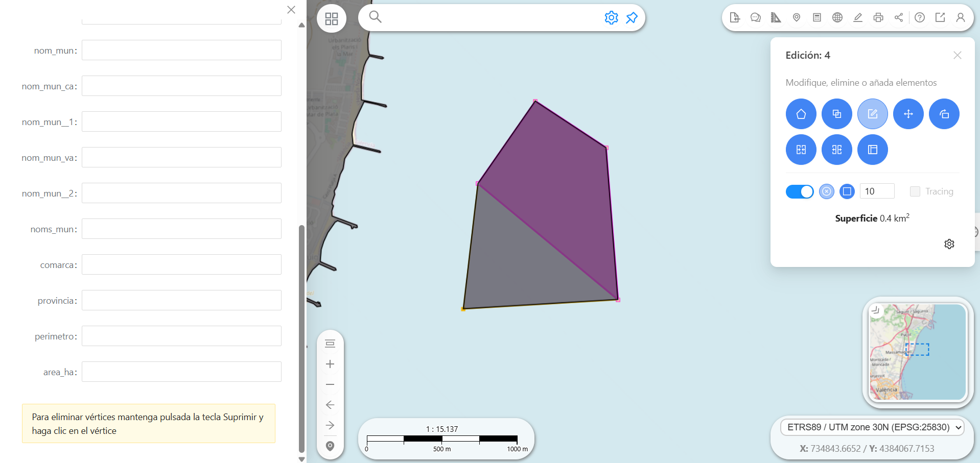This screenshot has width=980, height=463.
Task: Toggle the square snap mode button
Action: [x=847, y=191]
